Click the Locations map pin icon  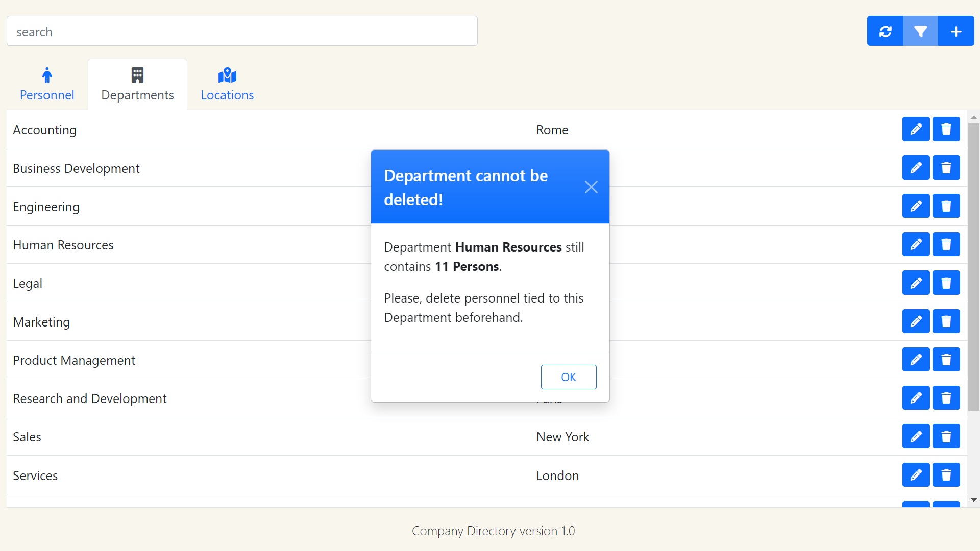[x=227, y=74]
